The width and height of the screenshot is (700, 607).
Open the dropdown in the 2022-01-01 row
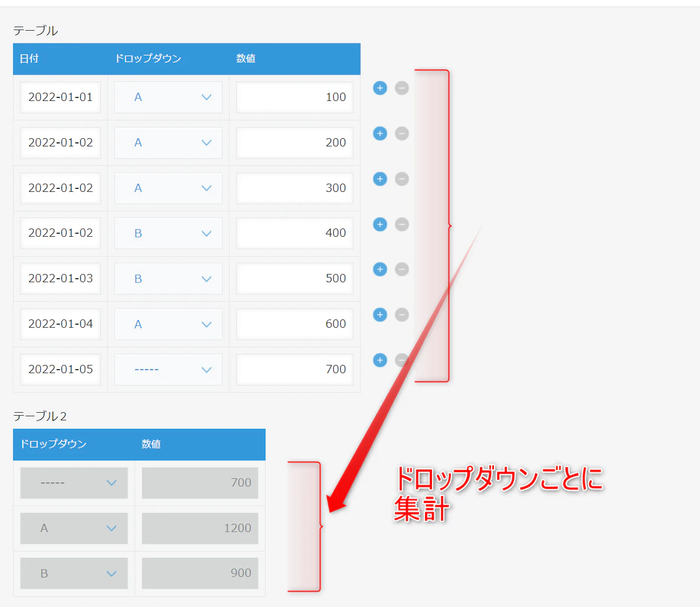pos(168,97)
